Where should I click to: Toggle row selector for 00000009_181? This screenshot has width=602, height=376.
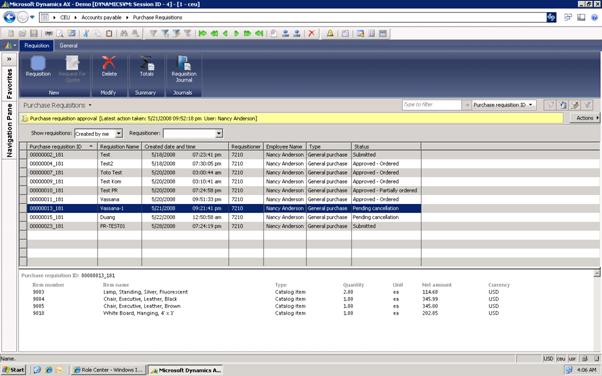click(23, 181)
